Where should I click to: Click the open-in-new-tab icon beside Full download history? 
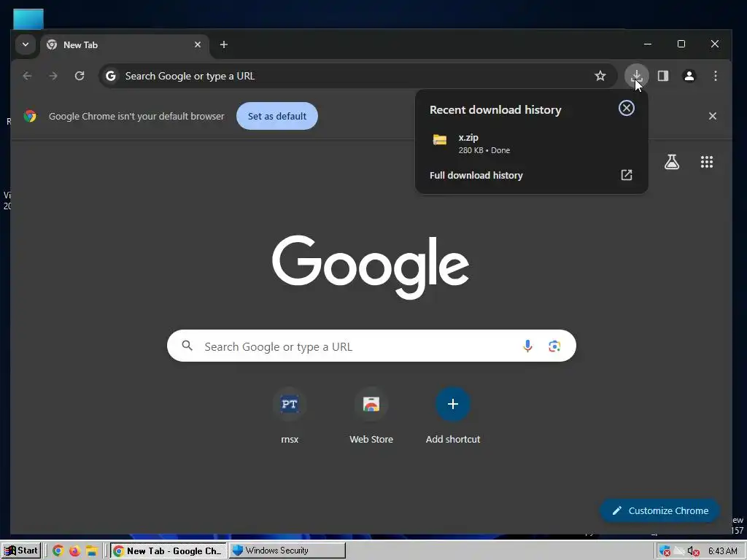627,175
